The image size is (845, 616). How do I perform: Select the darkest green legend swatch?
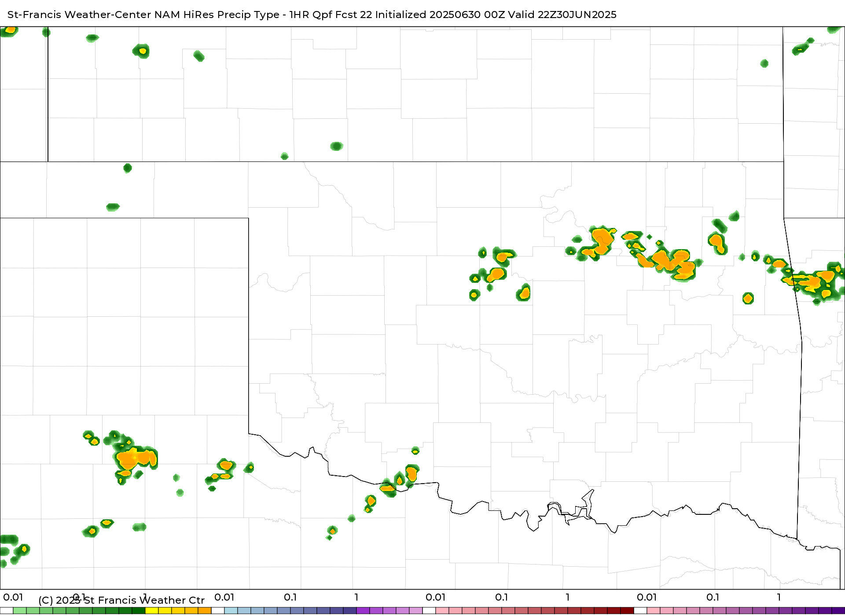(139, 611)
